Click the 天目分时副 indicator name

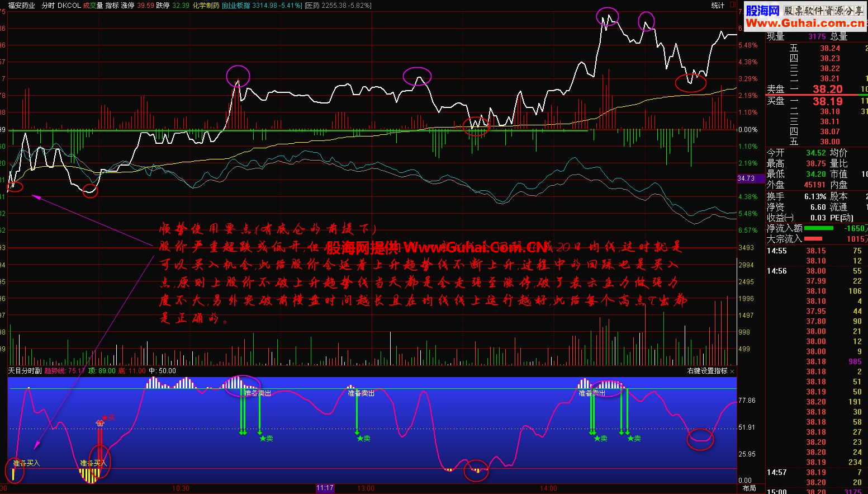pos(25,371)
